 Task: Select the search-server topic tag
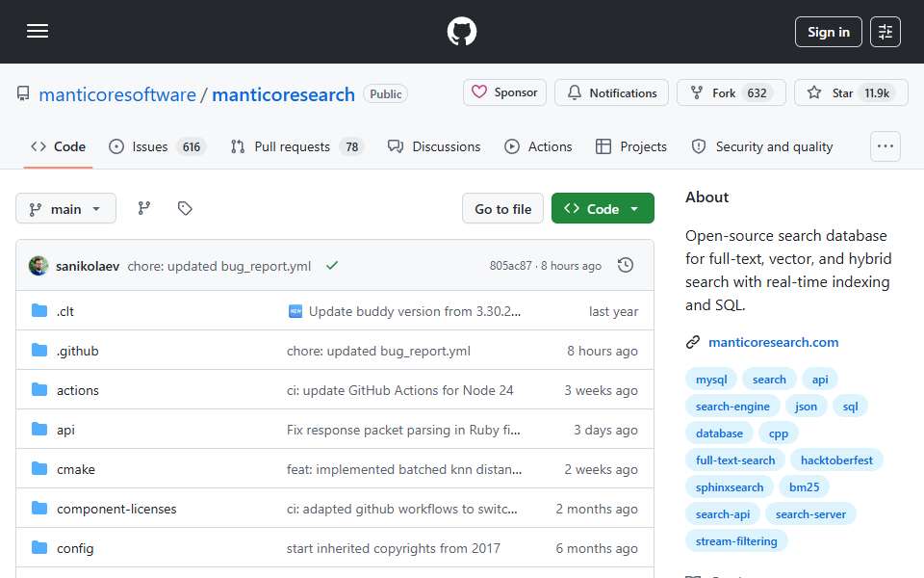pyautogui.click(x=810, y=514)
